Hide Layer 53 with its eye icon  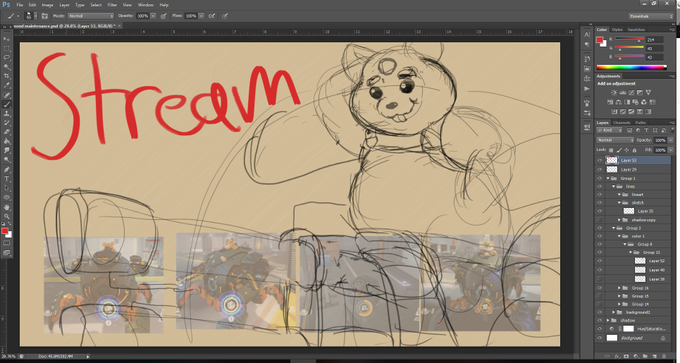point(600,160)
